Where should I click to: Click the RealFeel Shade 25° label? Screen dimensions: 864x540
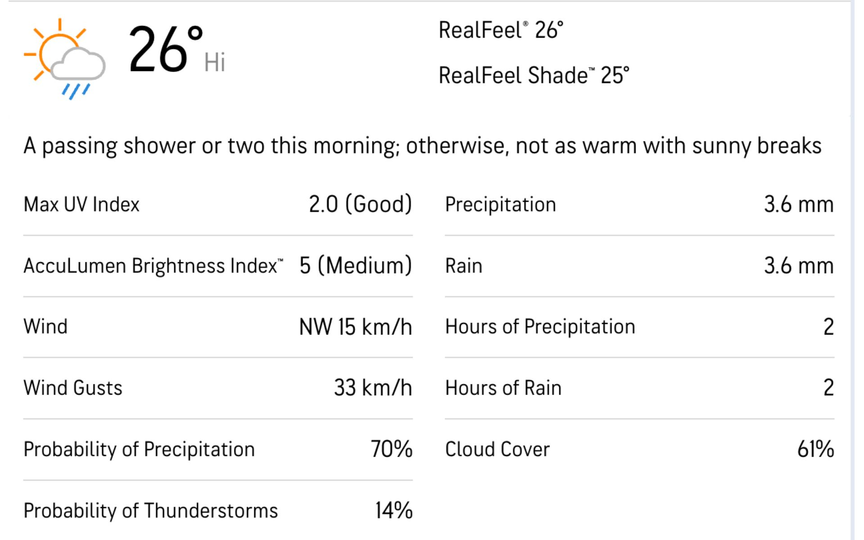click(534, 76)
